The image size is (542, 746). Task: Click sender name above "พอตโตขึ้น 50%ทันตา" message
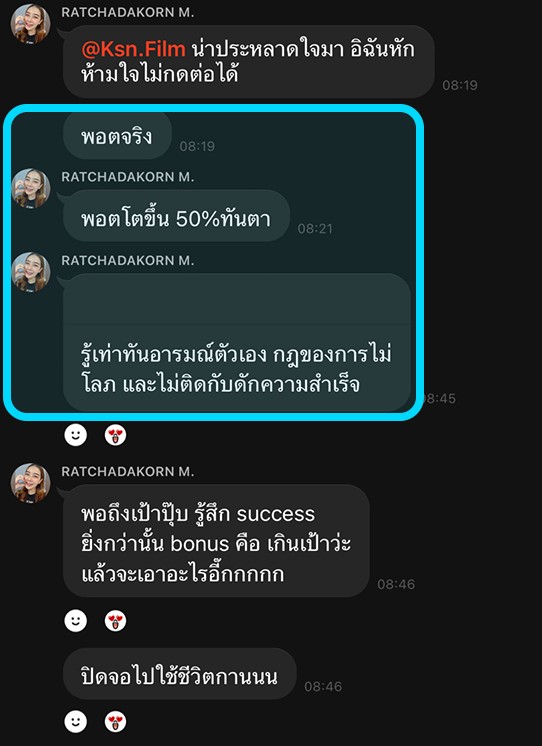128,177
